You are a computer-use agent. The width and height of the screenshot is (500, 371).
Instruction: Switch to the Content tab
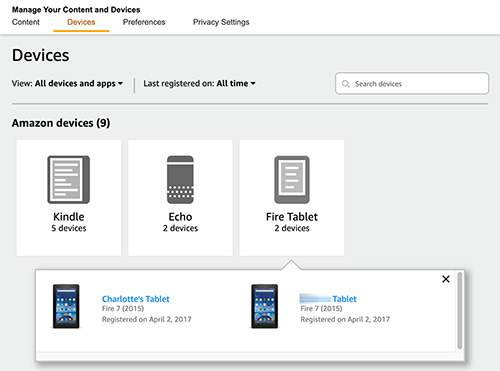[x=26, y=22]
